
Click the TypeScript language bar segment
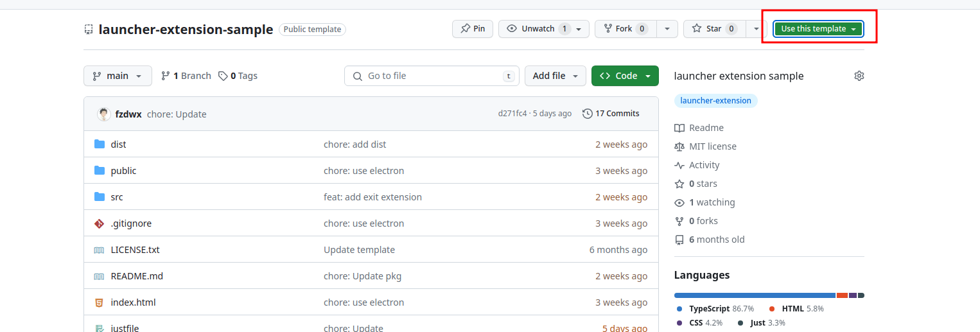(x=754, y=295)
